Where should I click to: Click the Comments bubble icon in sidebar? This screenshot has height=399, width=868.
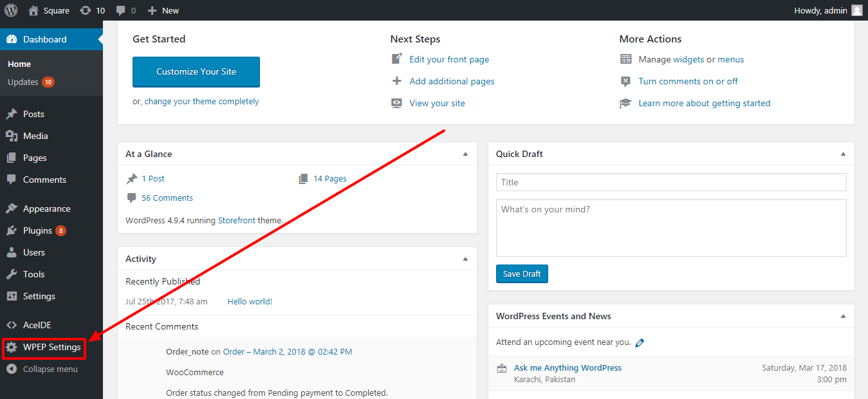tap(12, 180)
